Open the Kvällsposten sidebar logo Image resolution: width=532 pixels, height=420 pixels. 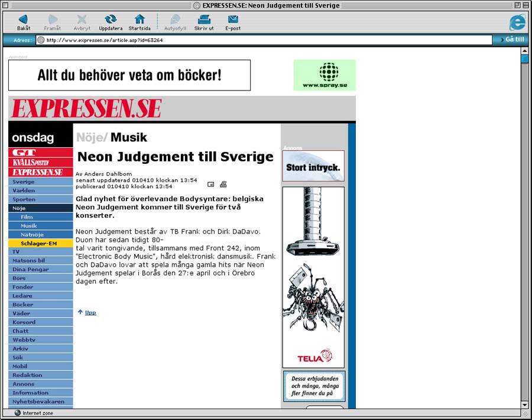click(x=40, y=162)
